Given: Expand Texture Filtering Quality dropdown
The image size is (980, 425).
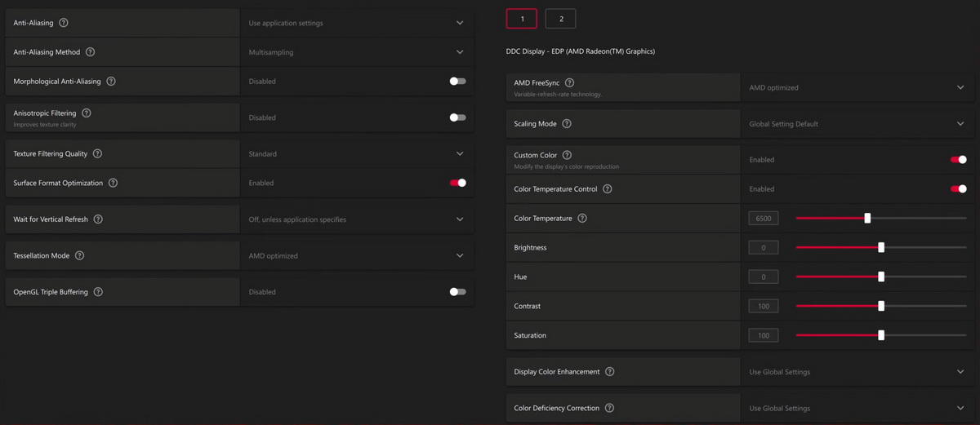Looking at the screenshot, I should (357, 154).
